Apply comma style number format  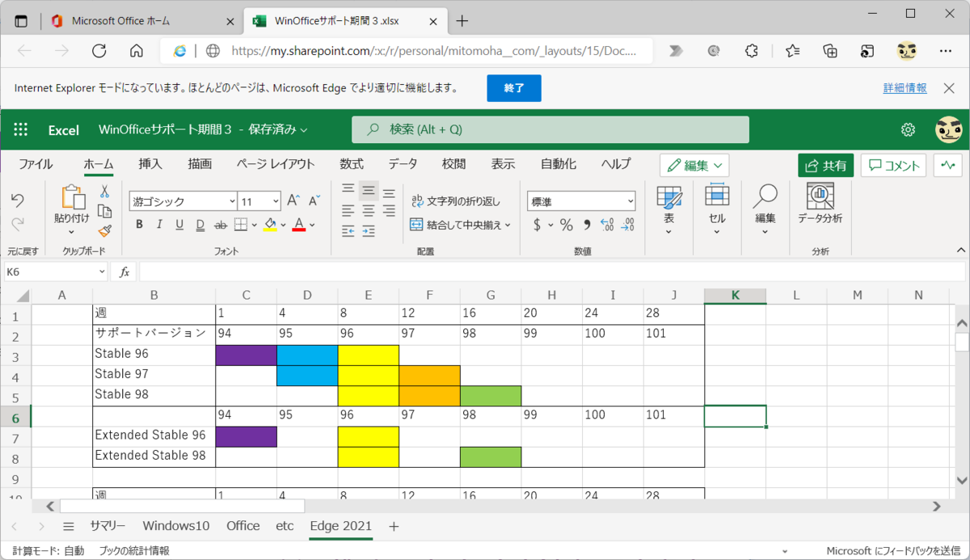(587, 225)
